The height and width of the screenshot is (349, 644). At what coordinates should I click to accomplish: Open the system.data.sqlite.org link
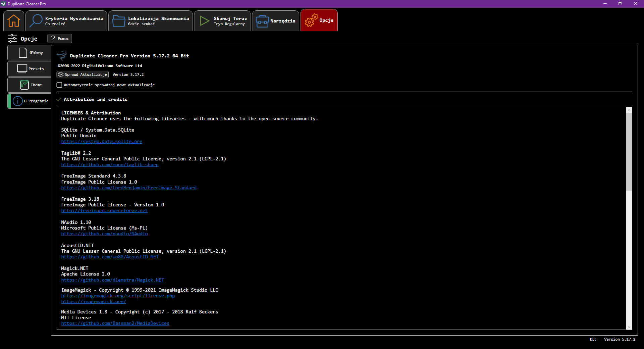point(102,142)
